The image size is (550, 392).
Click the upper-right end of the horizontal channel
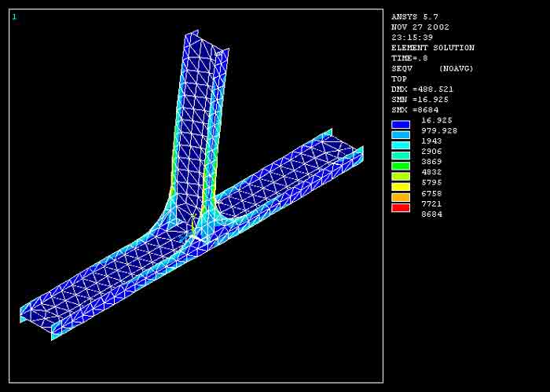pos(346,147)
